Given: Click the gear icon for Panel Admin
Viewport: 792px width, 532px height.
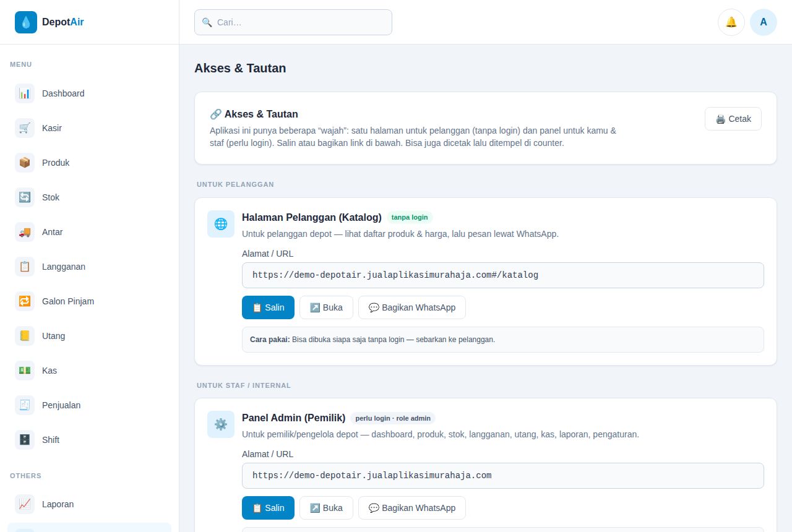Looking at the screenshot, I should click(221, 424).
